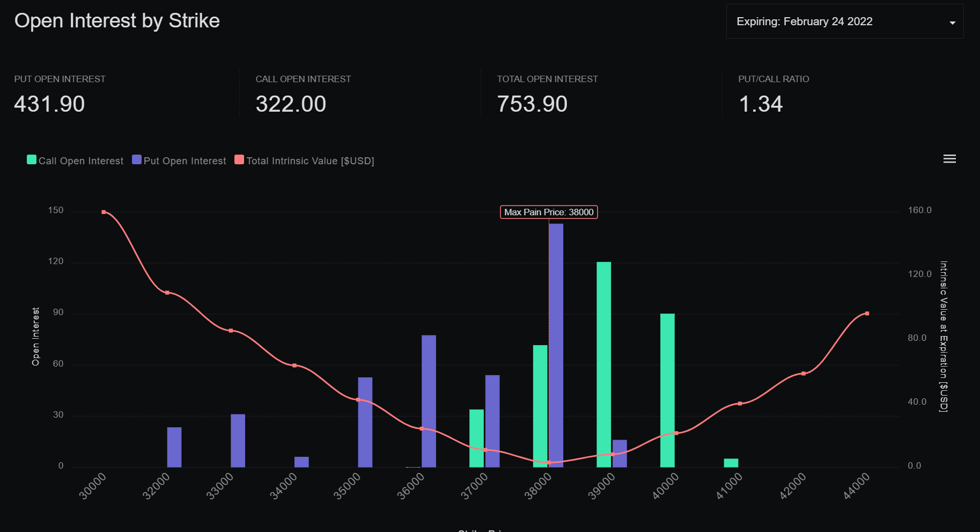Click the Open Interest by Strike heading
The image size is (980, 532).
[x=117, y=21]
